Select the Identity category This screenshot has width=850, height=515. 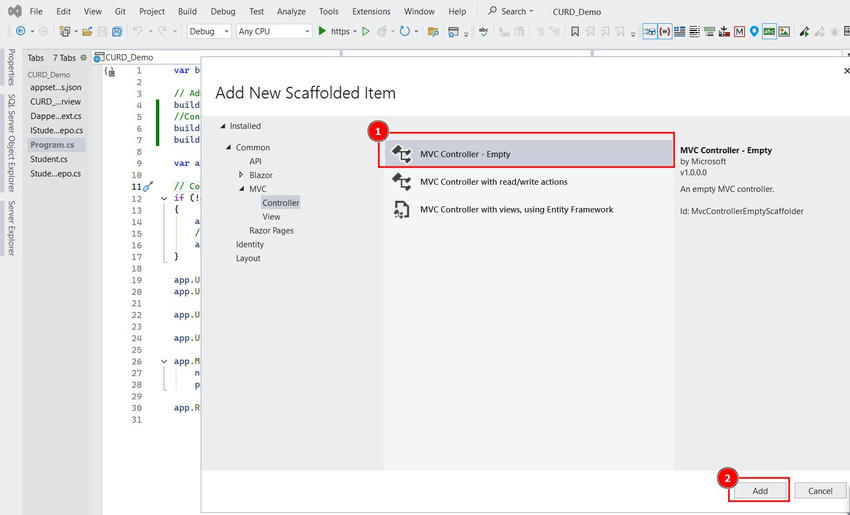coord(249,244)
